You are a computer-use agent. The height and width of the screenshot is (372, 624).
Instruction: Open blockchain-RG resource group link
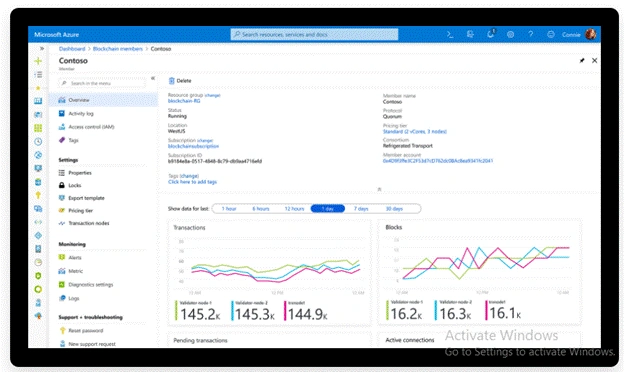[184, 101]
